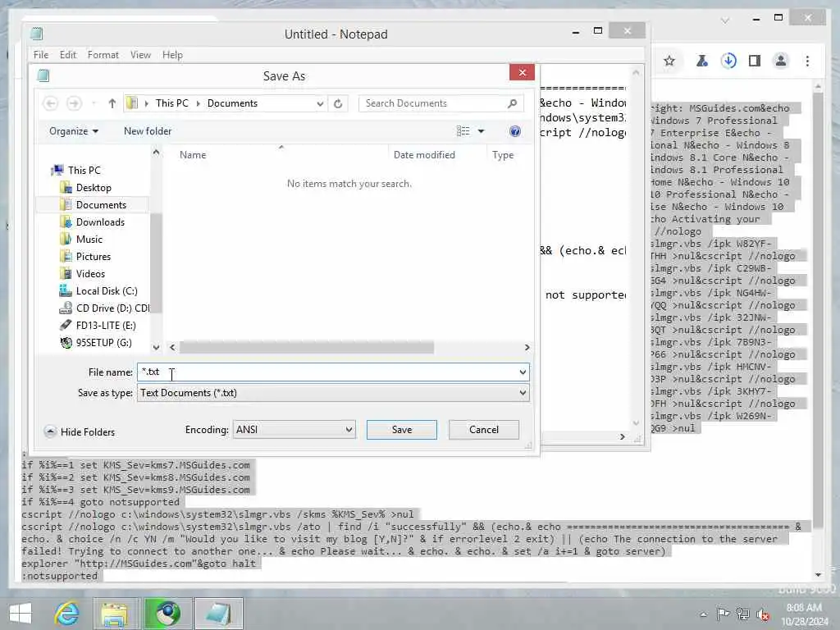The height and width of the screenshot is (630, 840).
Task: Go up one folder level
Action: click(x=112, y=103)
